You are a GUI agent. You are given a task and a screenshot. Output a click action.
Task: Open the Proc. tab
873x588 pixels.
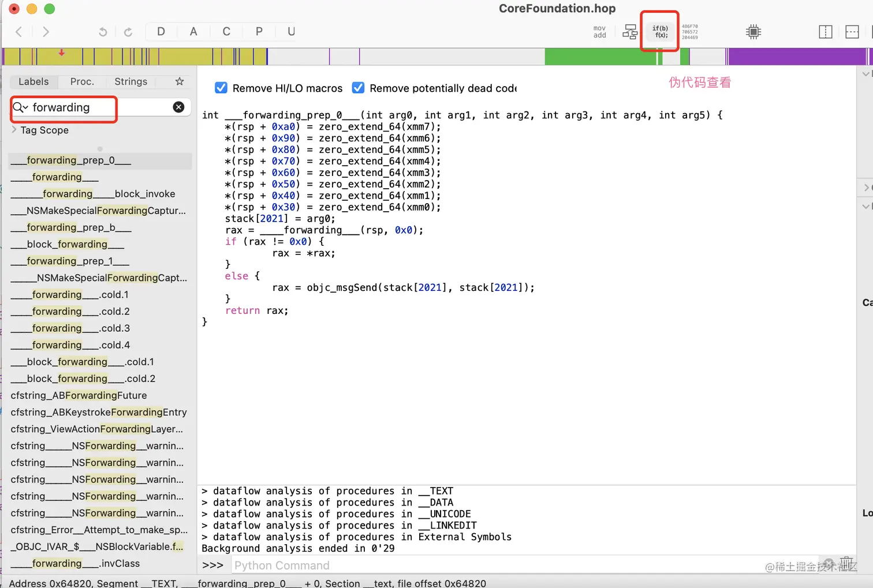[82, 81]
